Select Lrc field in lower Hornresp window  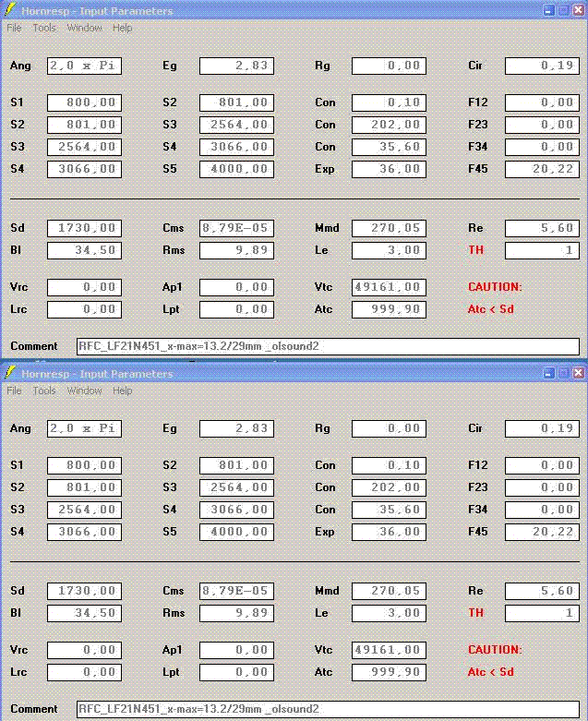click(84, 672)
